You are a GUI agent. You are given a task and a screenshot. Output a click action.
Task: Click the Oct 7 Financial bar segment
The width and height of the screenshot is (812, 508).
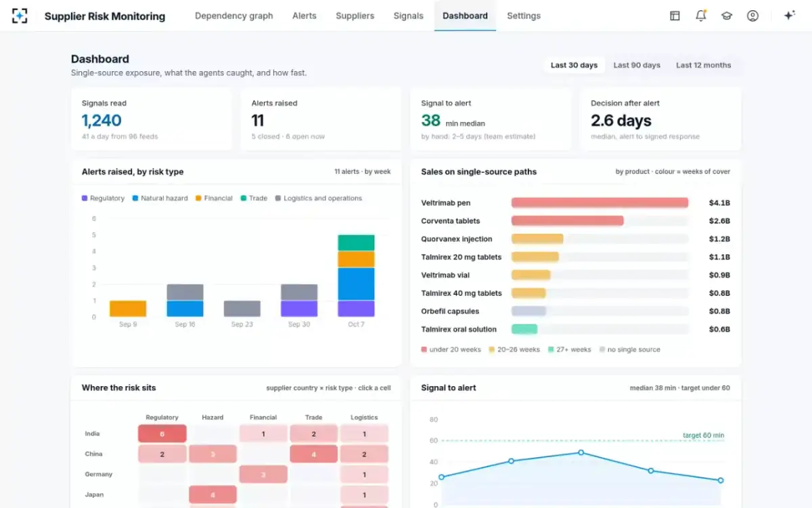click(x=356, y=259)
